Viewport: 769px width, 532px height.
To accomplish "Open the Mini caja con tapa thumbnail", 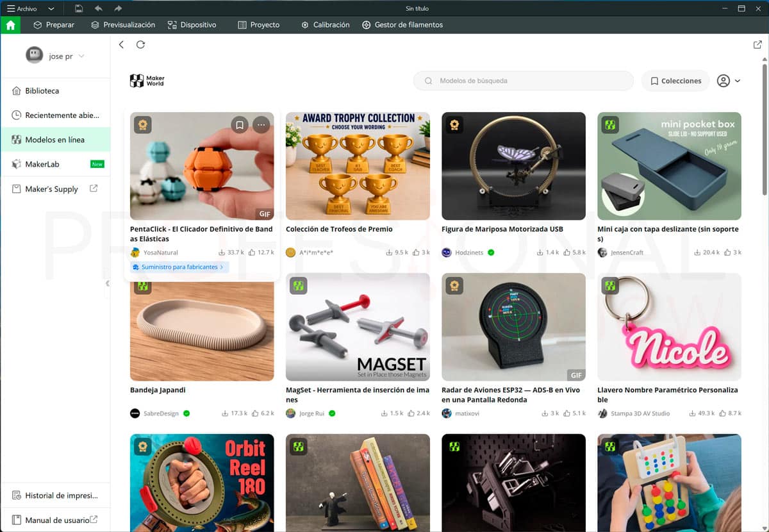I will (x=669, y=166).
